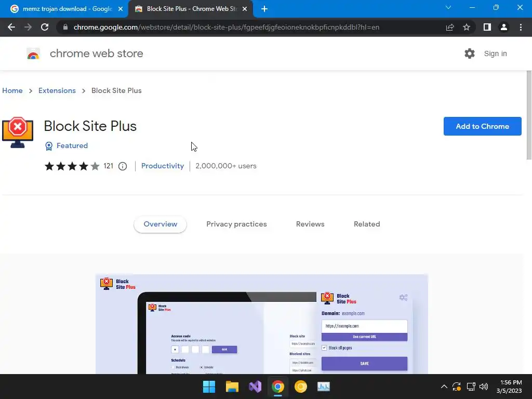
Task: Select the Overview tab
Action: click(x=160, y=224)
